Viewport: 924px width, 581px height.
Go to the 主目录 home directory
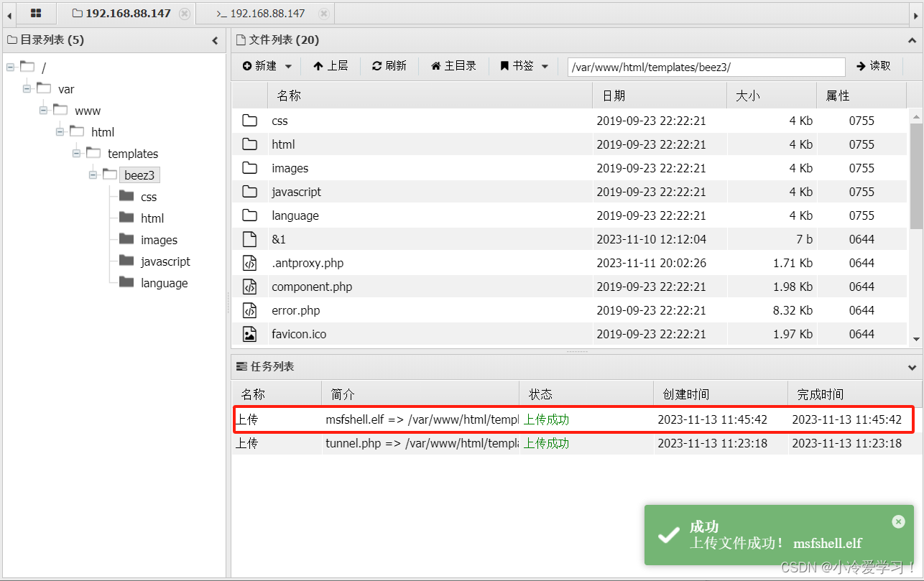coord(453,66)
